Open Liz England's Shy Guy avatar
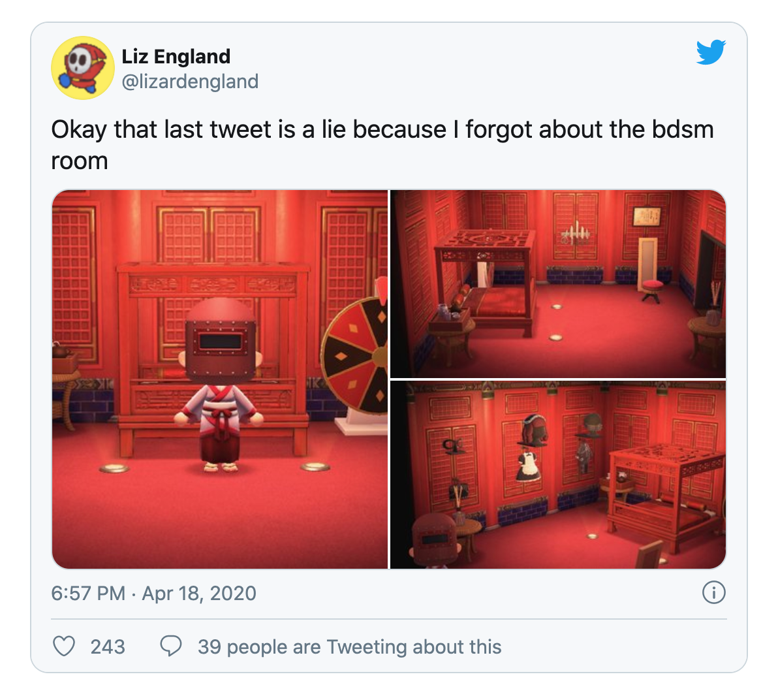778x700 pixels. click(83, 68)
